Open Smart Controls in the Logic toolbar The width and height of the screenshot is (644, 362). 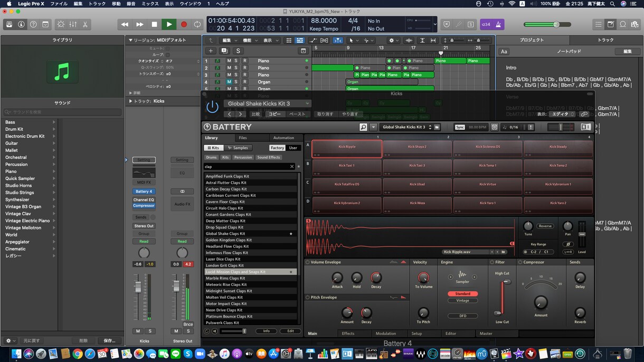point(61,24)
